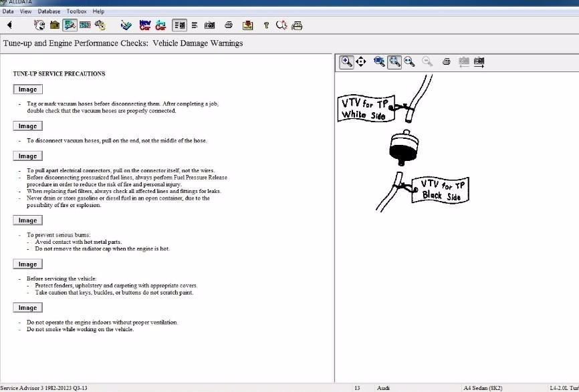579x392 pixels.
Task: Click the Image button above the serious burns warning
Action: 27,220
